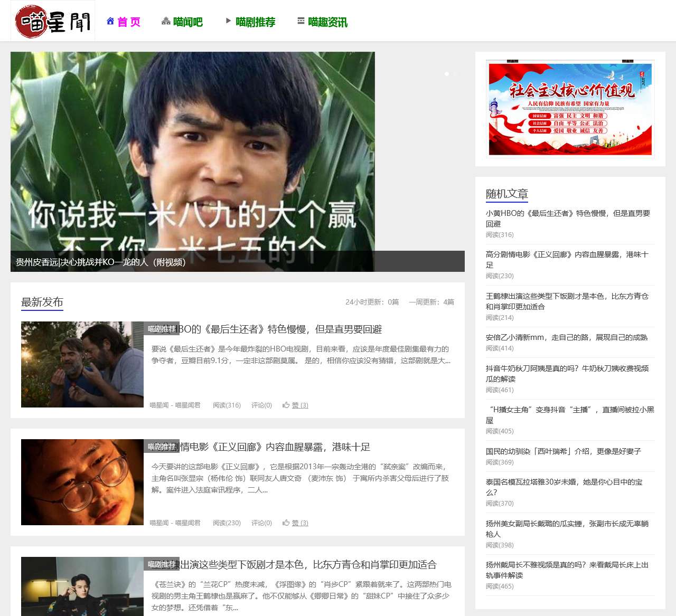Click the 喵剧推荐 tag on the 王鹤棣 post

(x=162, y=564)
